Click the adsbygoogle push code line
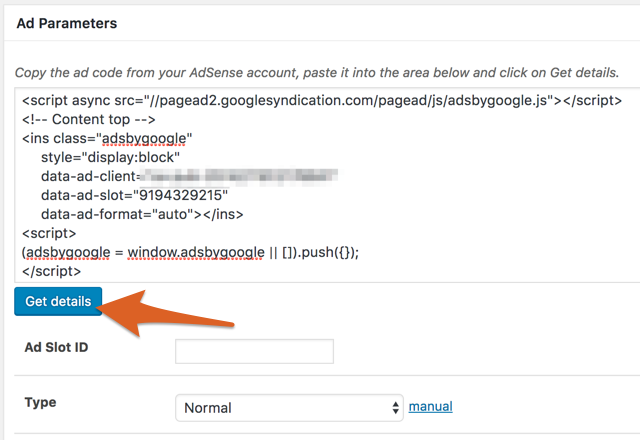 [x=190, y=252]
